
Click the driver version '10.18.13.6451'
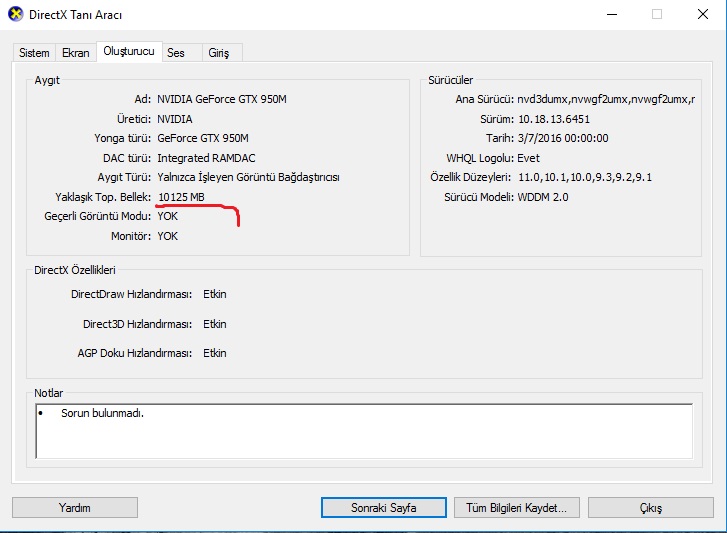point(554,119)
